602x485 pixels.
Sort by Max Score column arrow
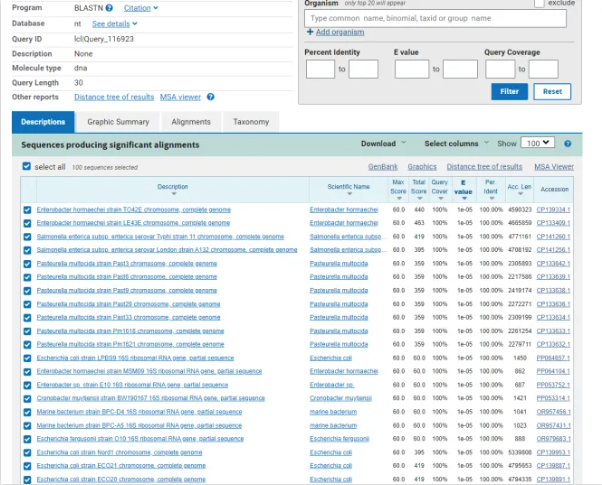click(399, 199)
